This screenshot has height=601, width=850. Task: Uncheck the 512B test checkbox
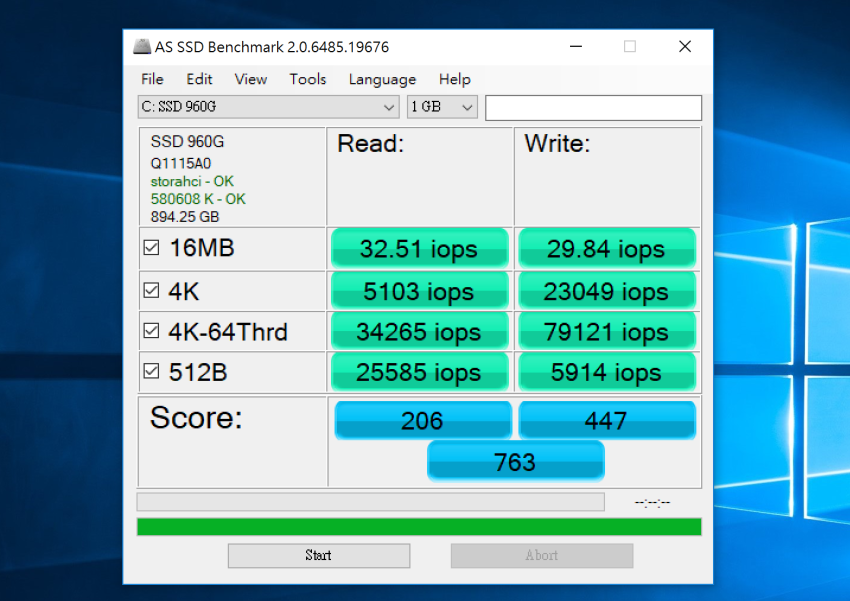tap(152, 371)
